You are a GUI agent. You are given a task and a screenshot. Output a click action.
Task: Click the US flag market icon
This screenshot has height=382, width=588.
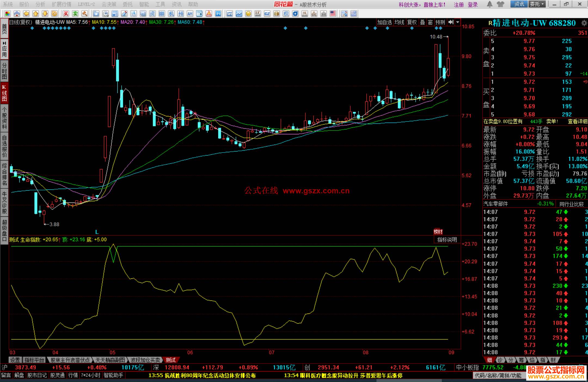point(333,14)
